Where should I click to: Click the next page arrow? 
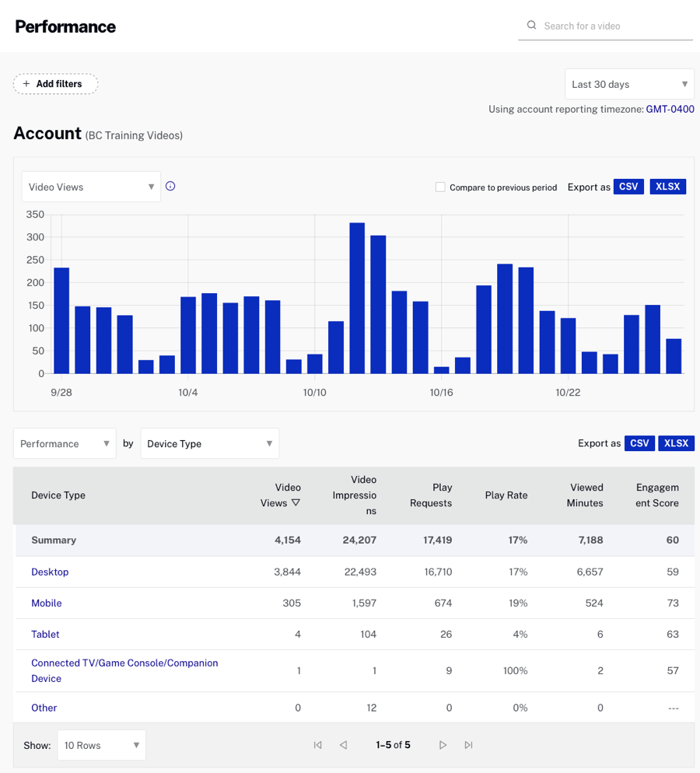point(443,744)
